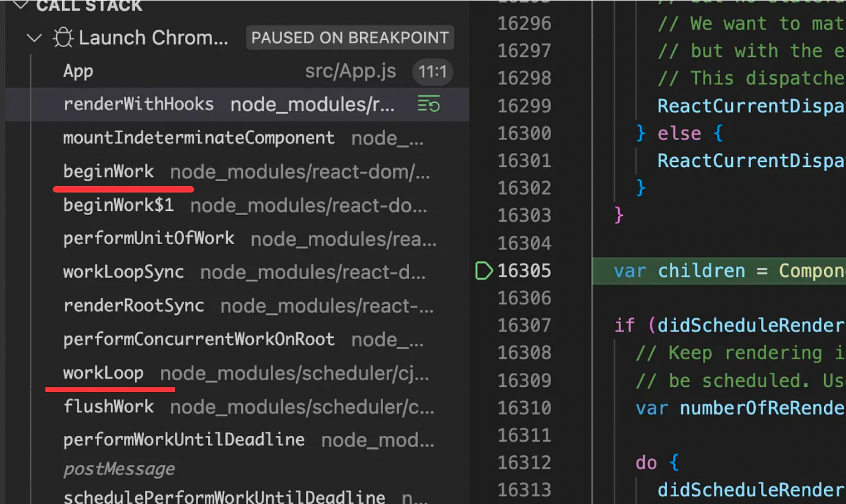
Task: Select the performUnitOfWork stack frame
Action: pyautogui.click(x=237, y=239)
